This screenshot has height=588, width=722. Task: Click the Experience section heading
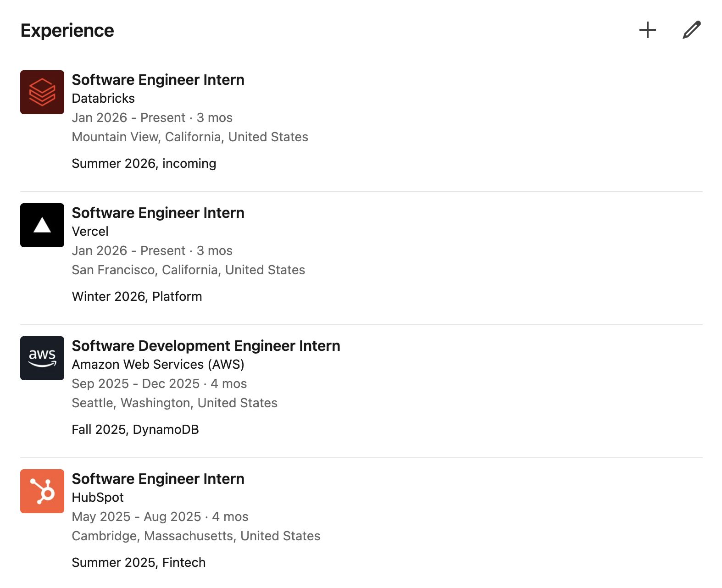point(67,31)
